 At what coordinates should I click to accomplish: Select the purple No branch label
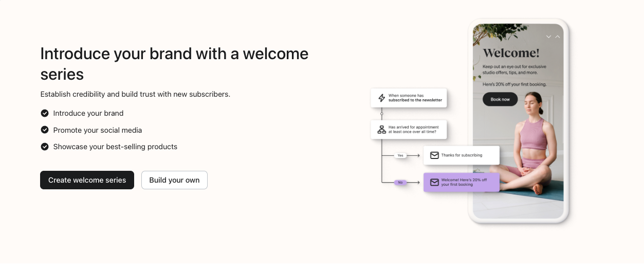pos(400,182)
